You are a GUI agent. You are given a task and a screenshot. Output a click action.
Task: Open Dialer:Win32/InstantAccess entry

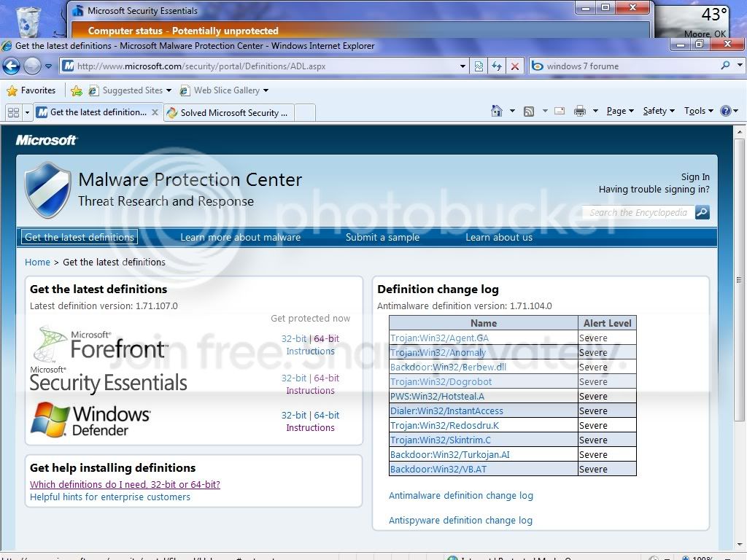[x=446, y=411]
